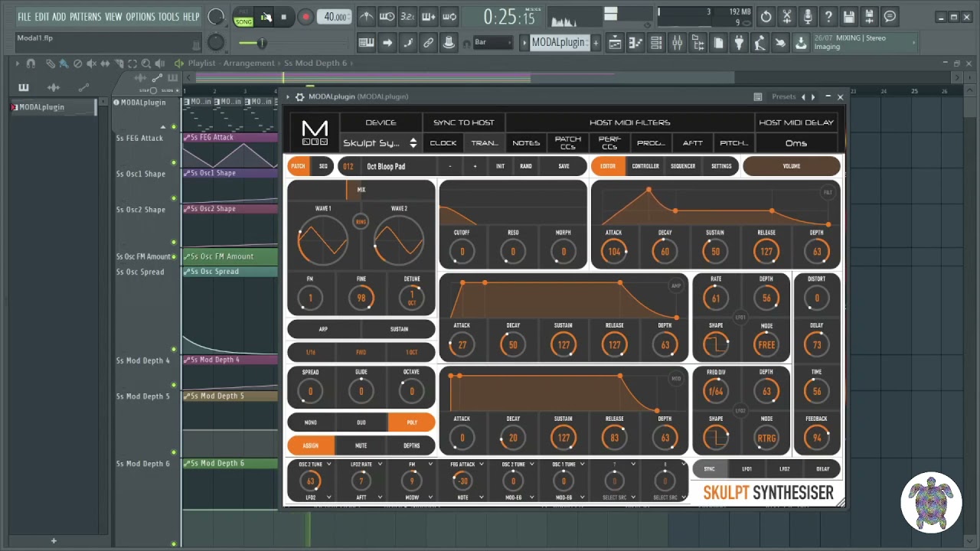Enable typing keyboard to piano icon
The height and width of the screenshot is (551, 980).
click(x=367, y=43)
